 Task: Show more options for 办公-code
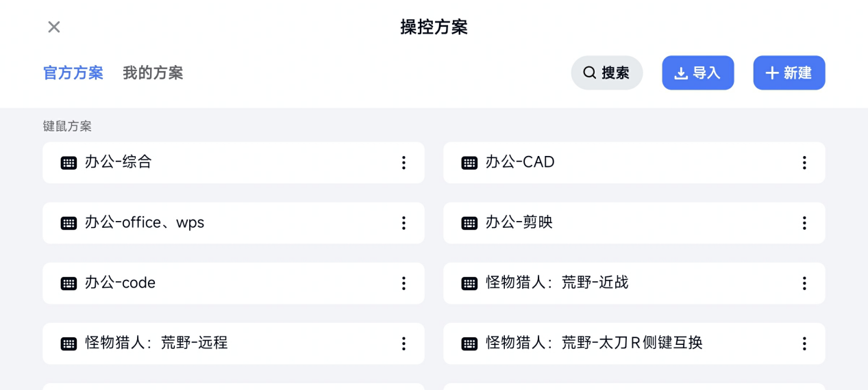click(404, 283)
